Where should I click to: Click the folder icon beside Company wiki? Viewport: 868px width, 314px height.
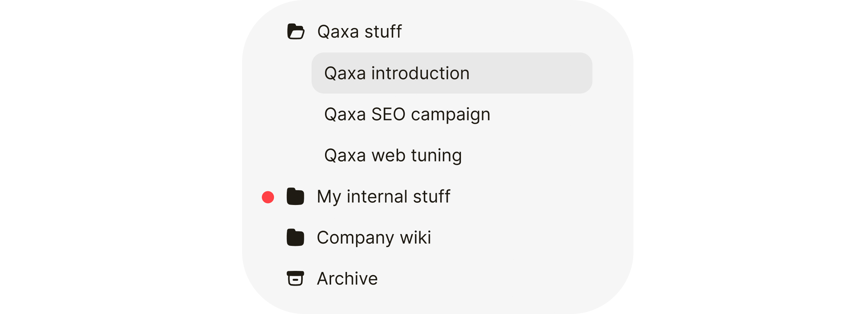tap(295, 237)
